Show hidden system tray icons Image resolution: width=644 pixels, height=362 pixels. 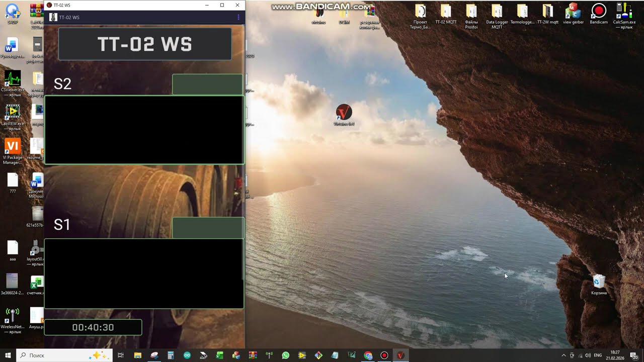tap(563, 355)
